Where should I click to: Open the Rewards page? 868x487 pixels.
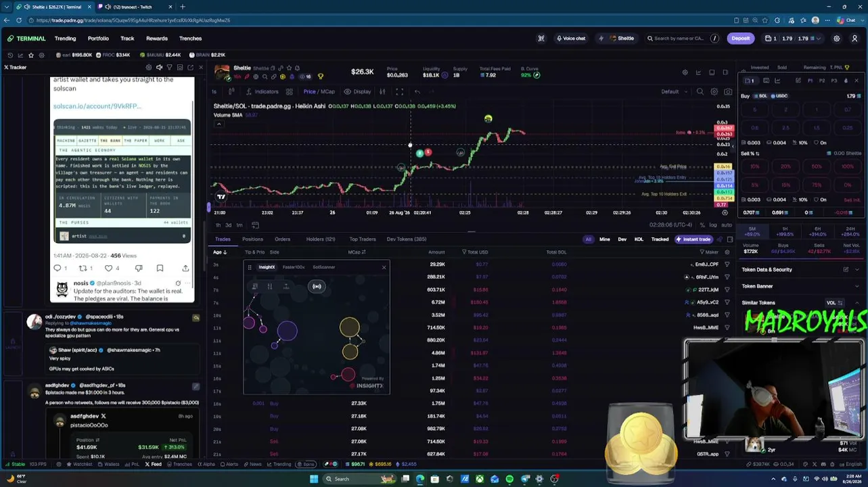(157, 39)
